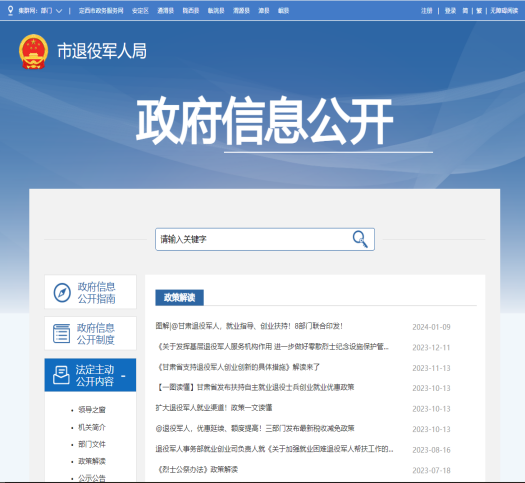Collapse 法定主动公开内容 with minus sign
Viewport: 525px width, 483px height.
(123, 376)
